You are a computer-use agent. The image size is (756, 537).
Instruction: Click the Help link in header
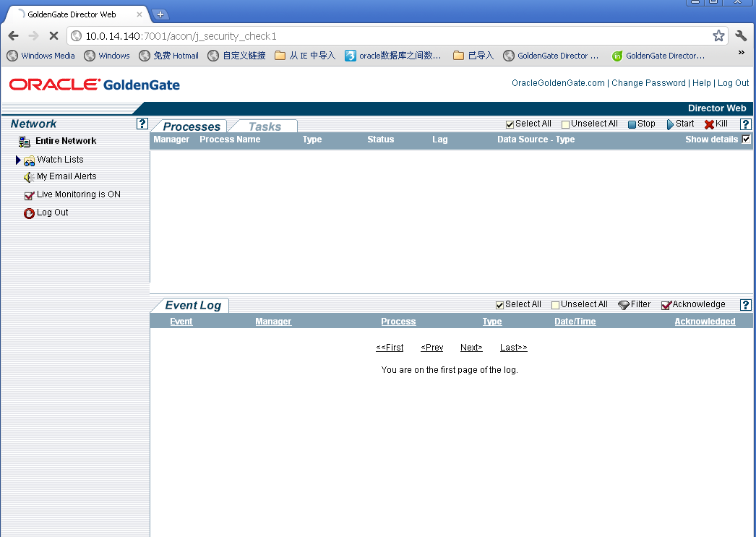pyautogui.click(x=702, y=83)
